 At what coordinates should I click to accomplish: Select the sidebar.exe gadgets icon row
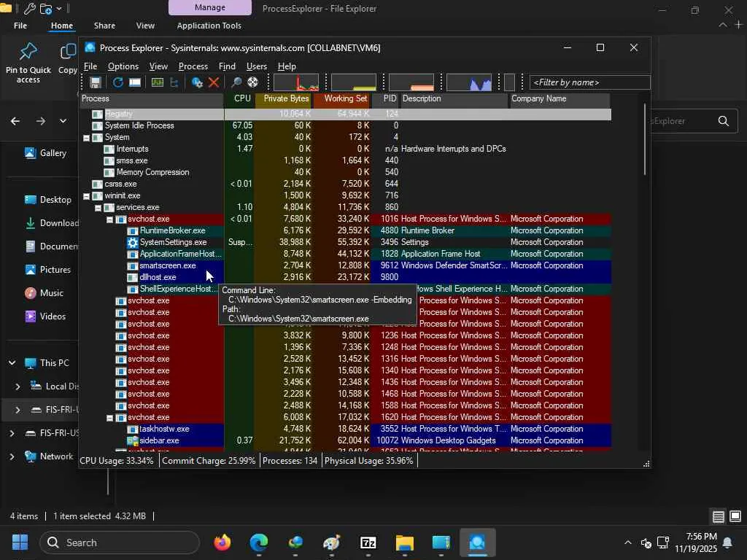pyautogui.click(x=345, y=440)
